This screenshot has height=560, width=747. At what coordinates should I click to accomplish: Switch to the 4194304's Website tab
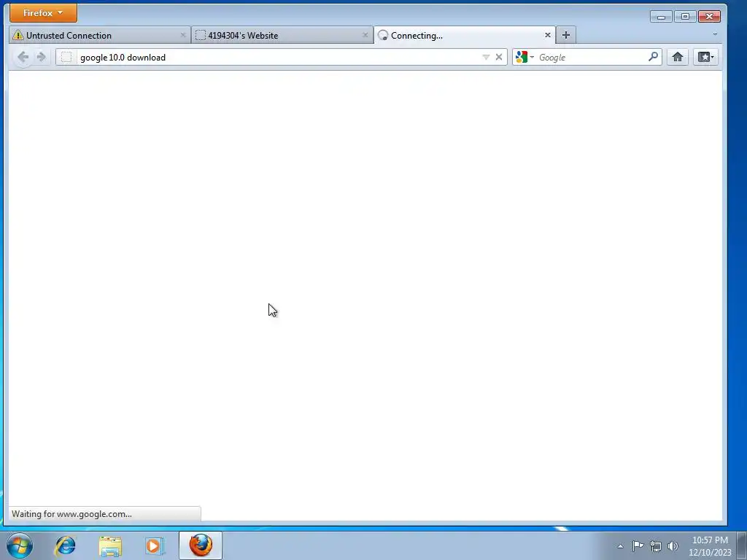pos(282,35)
